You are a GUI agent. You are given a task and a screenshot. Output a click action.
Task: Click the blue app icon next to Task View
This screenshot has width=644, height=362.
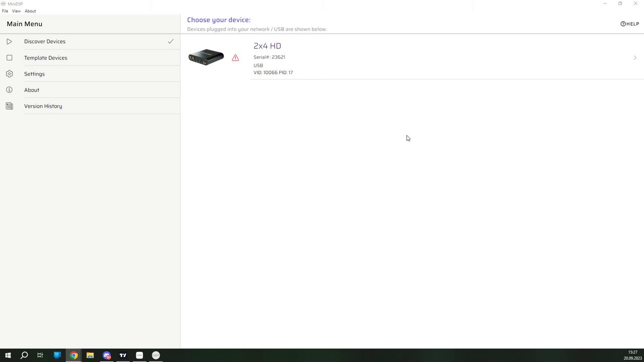coord(57,355)
